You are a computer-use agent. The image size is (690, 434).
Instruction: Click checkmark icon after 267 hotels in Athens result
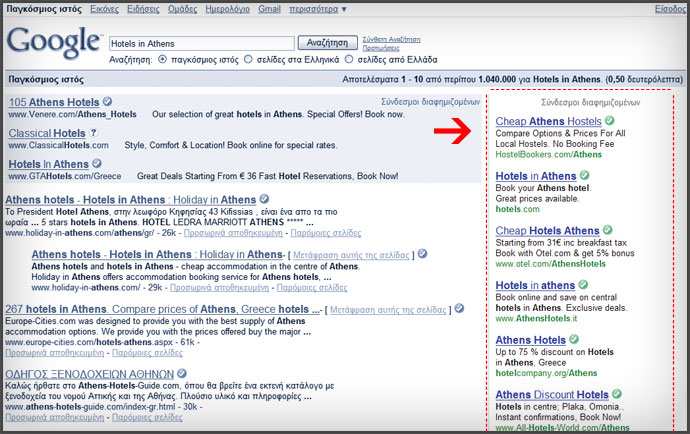point(459,308)
